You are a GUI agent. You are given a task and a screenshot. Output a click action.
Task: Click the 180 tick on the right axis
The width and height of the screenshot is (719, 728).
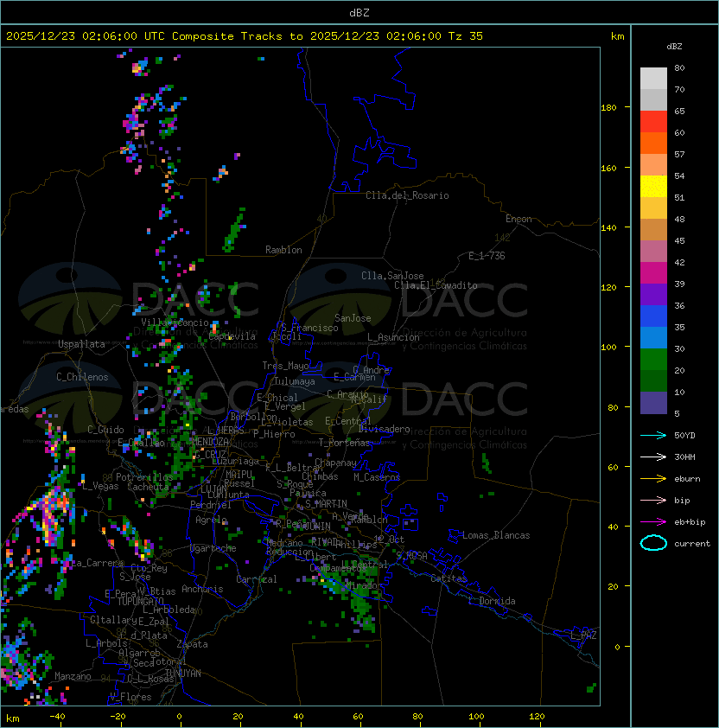(608, 108)
